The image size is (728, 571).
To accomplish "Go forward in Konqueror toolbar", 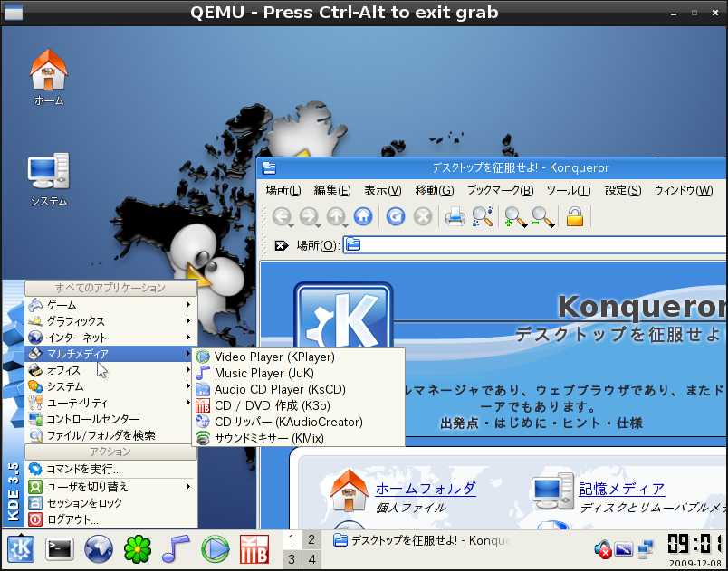I will pyautogui.click(x=309, y=216).
